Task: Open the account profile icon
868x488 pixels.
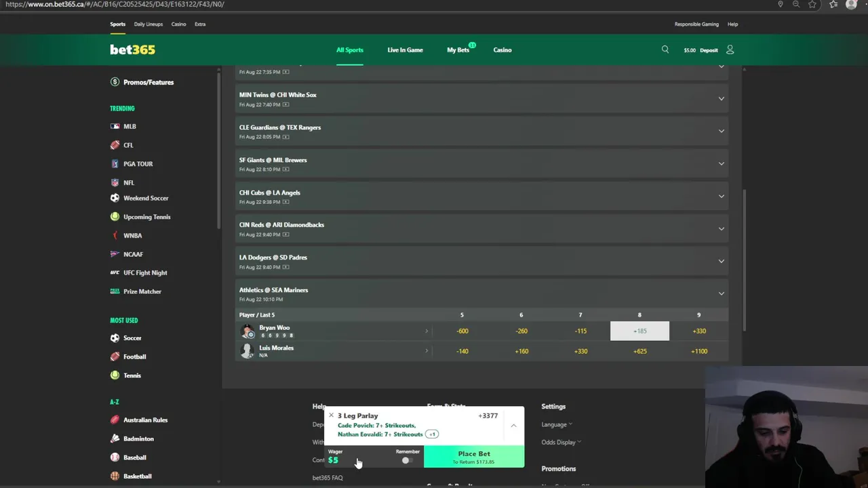Action: click(730, 49)
